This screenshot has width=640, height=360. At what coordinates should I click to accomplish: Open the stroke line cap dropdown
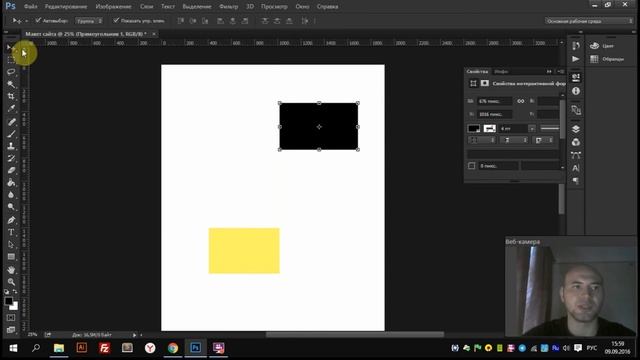pyautogui.click(x=514, y=140)
